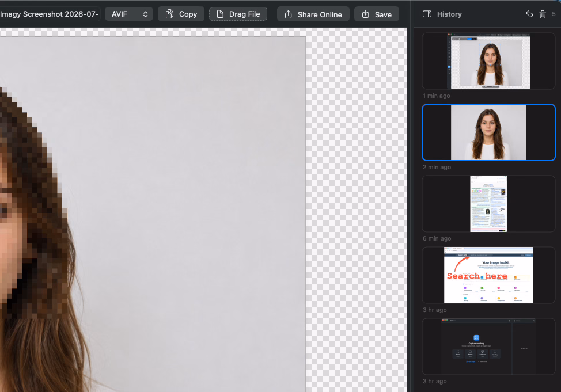Open the 6 min ago webpage thumbnail
The width and height of the screenshot is (561, 392).
(x=488, y=204)
